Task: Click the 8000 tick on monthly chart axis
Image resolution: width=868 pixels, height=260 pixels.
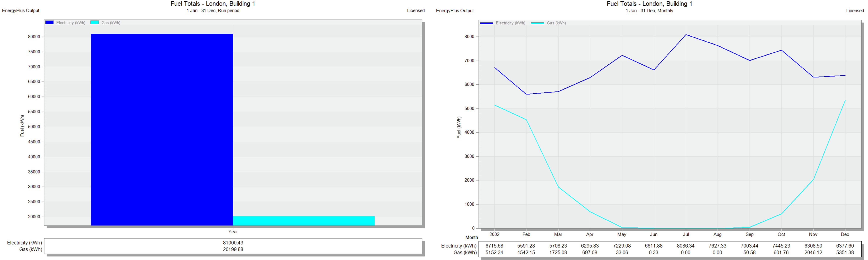Action: click(x=469, y=37)
